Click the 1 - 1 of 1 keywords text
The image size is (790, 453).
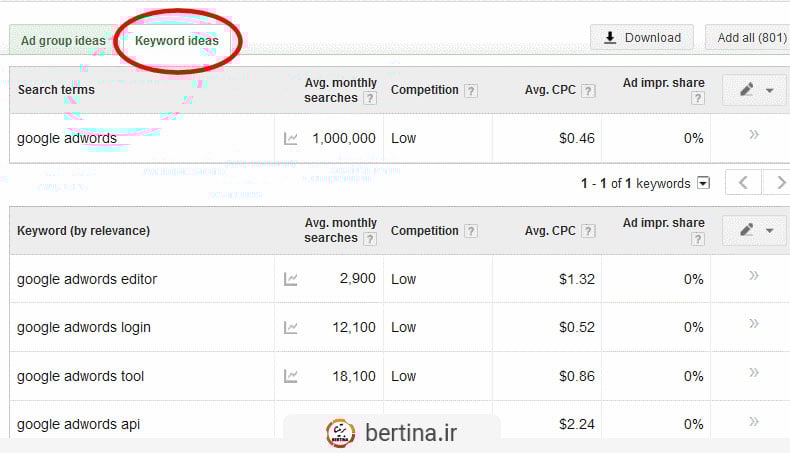635,183
